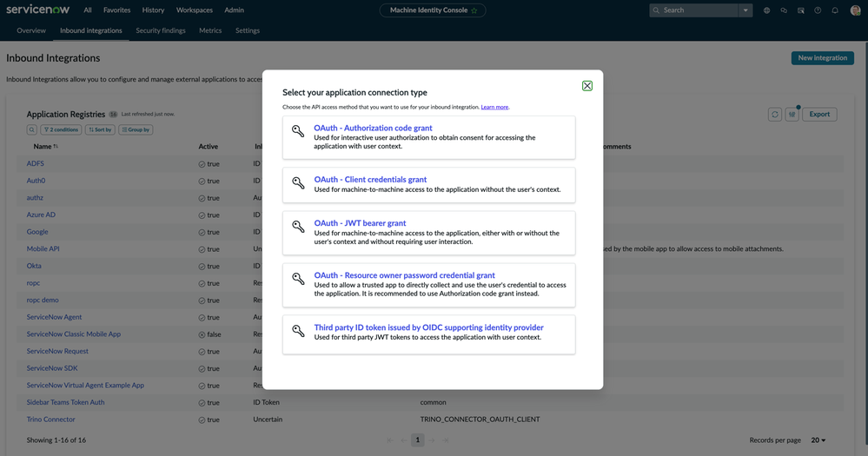Select OAuth - Authorization code grant
Screen dimensions: 868x456
pyautogui.click(x=428, y=137)
